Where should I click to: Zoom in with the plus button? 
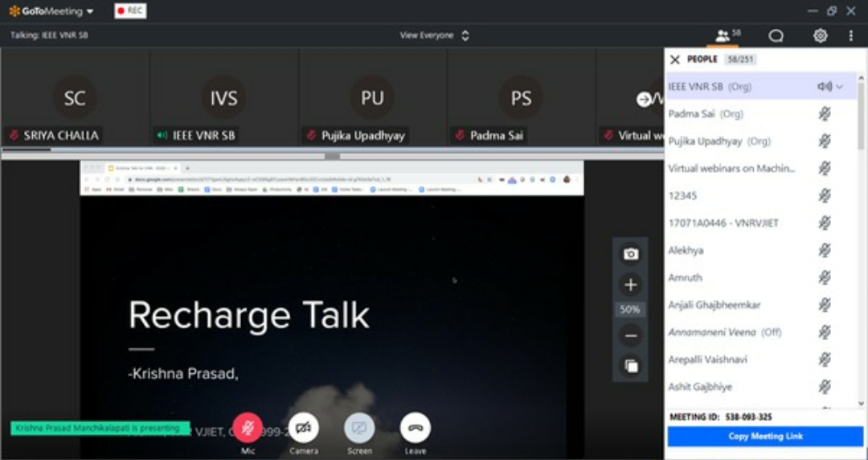[631, 285]
